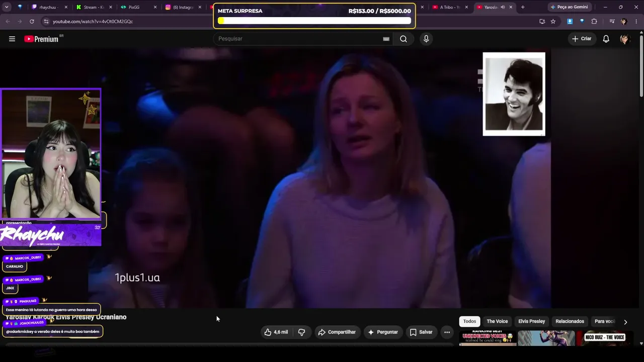Select the Todos filter chip
Image resolution: width=644 pixels, height=362 pixels.
(469, 321)
